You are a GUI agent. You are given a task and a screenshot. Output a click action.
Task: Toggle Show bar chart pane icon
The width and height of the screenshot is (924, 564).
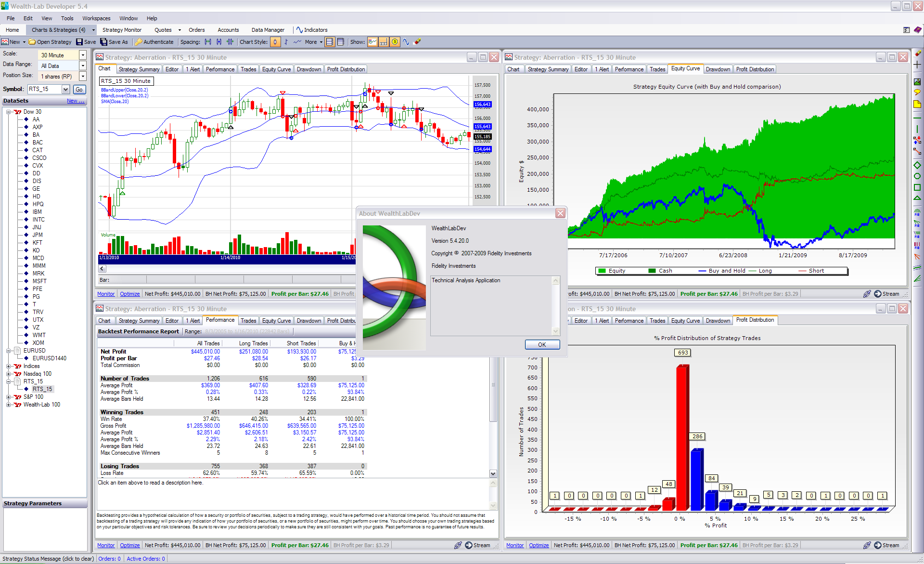[384, 42]
